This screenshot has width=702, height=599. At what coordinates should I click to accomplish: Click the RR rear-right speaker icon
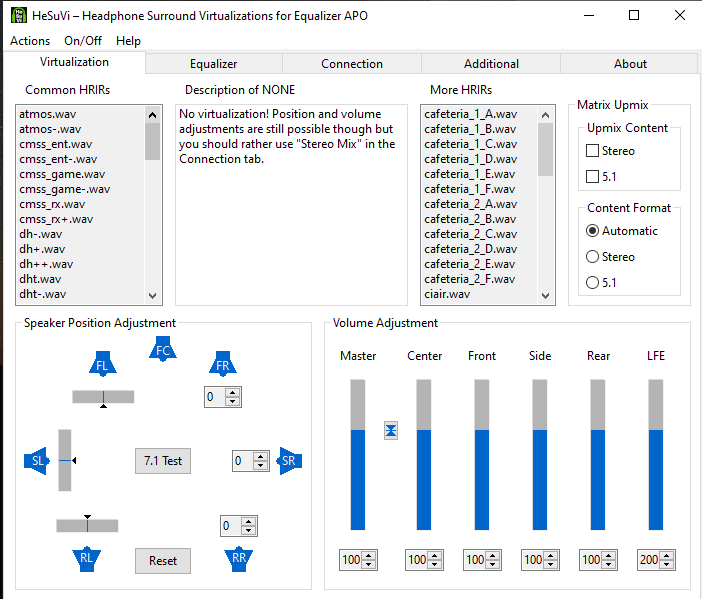tap(239, 559)
